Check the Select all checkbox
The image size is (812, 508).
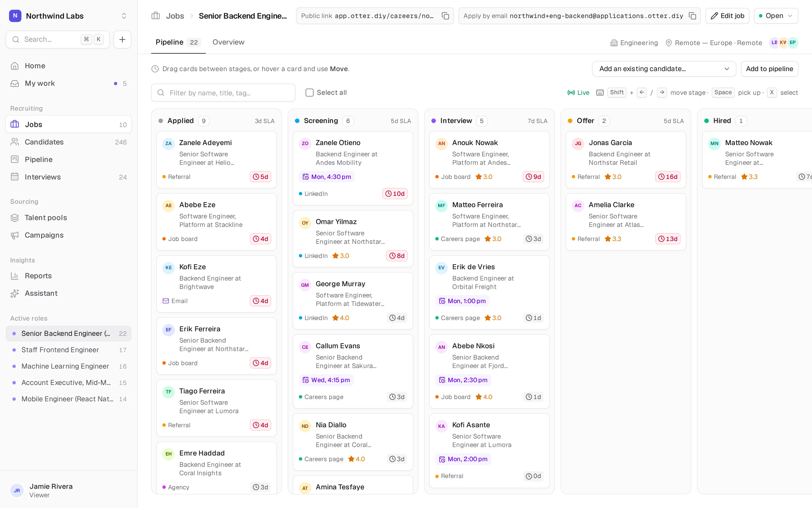309,93
